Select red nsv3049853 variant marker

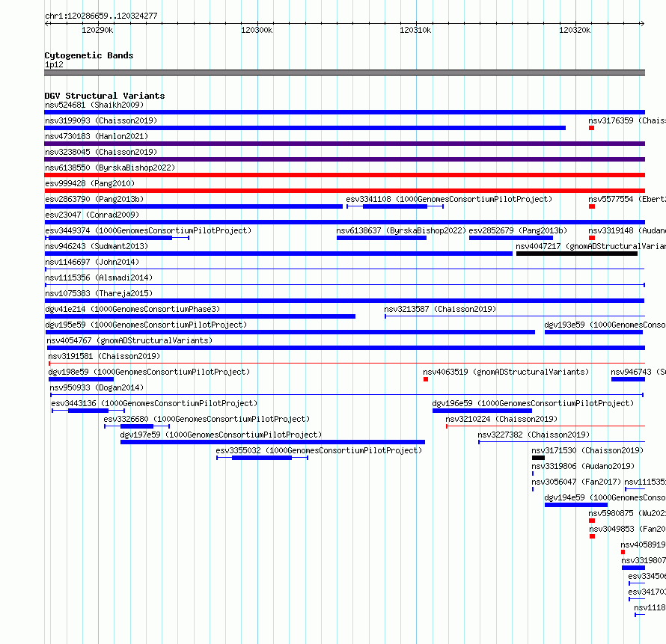[592, 536]
